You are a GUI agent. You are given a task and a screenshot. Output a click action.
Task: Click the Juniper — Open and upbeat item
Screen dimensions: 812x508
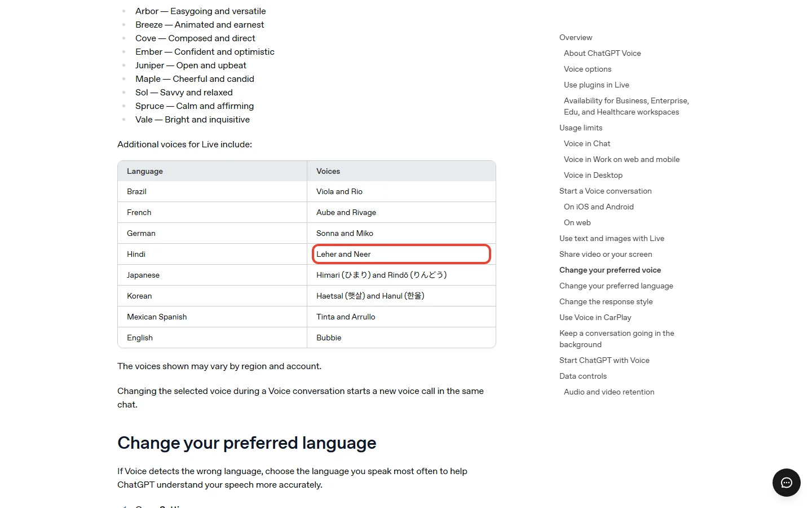point(191,65)
